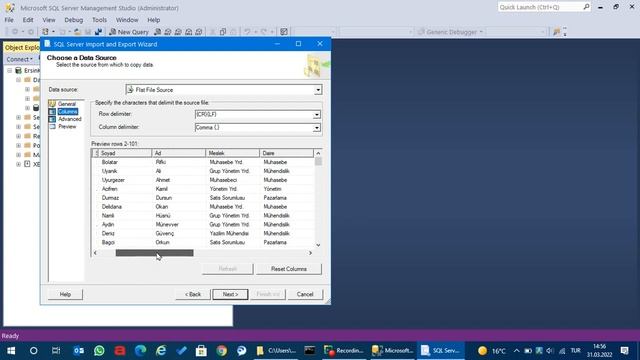The image size is (640, 360).
Task: Click the New Project toolbar icon
Action: (46, 32)
